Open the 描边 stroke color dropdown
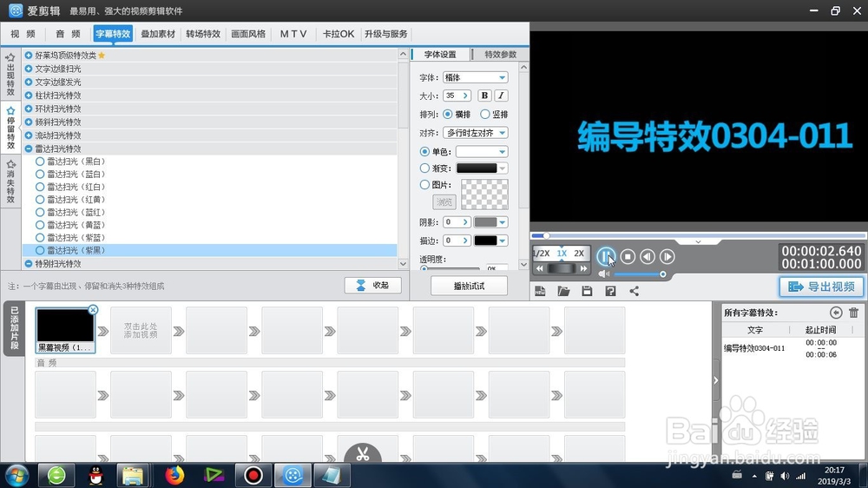This screenshot has width=868, height=488. coord(490,241)
